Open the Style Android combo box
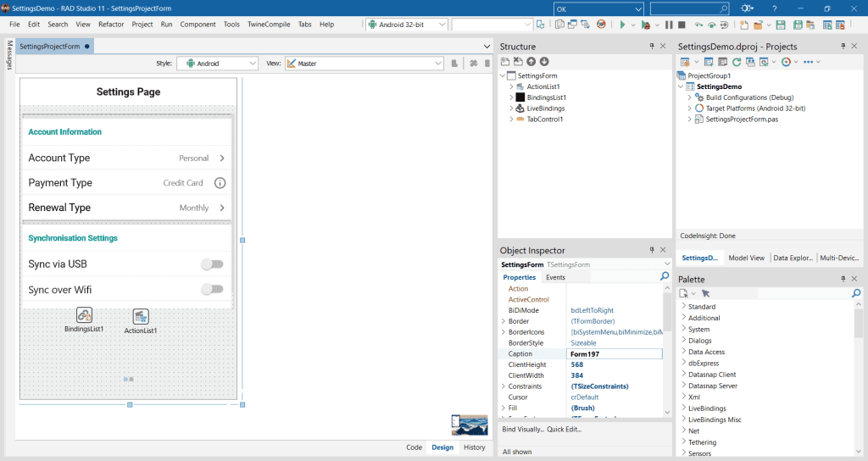The image size is (868, 461). 217,64
